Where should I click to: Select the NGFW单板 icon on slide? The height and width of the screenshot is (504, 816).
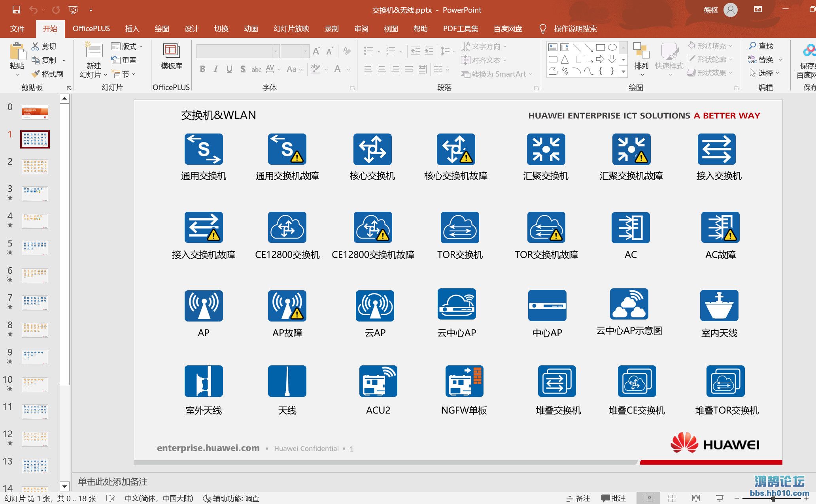[464, 381]
